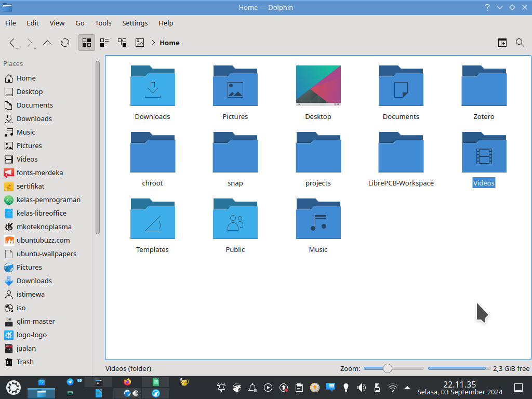Select the Desktop folder thumbnail
This screenshot has height=399, width=532.
tap(318, 86)
